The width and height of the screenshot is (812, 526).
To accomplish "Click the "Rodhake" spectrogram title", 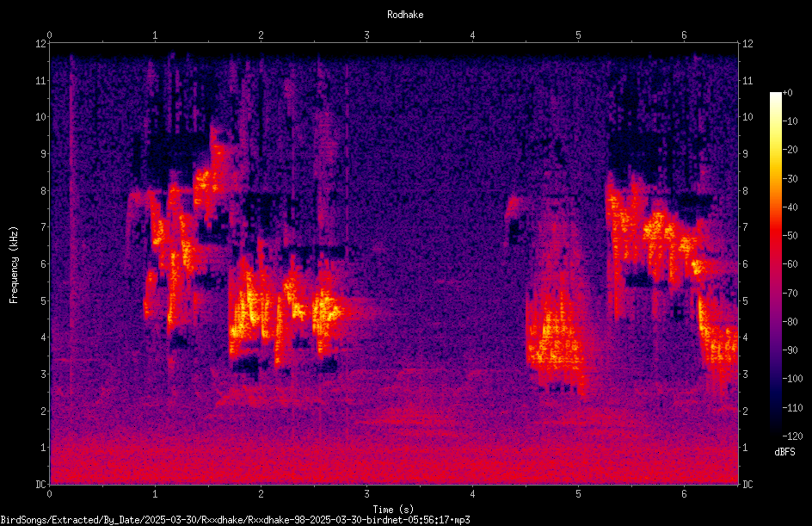I will [x=405, y=15].
